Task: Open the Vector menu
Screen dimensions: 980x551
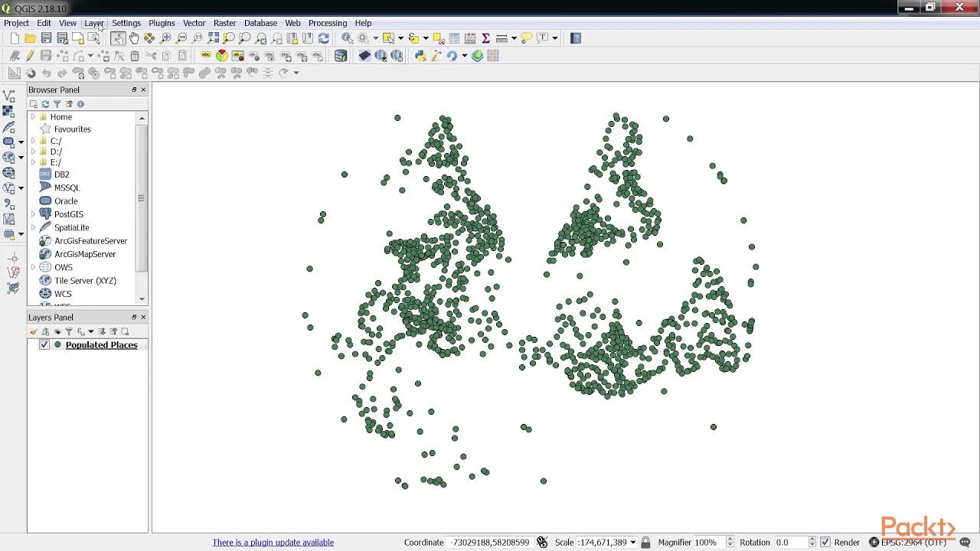Action: (x=194, y=23)
